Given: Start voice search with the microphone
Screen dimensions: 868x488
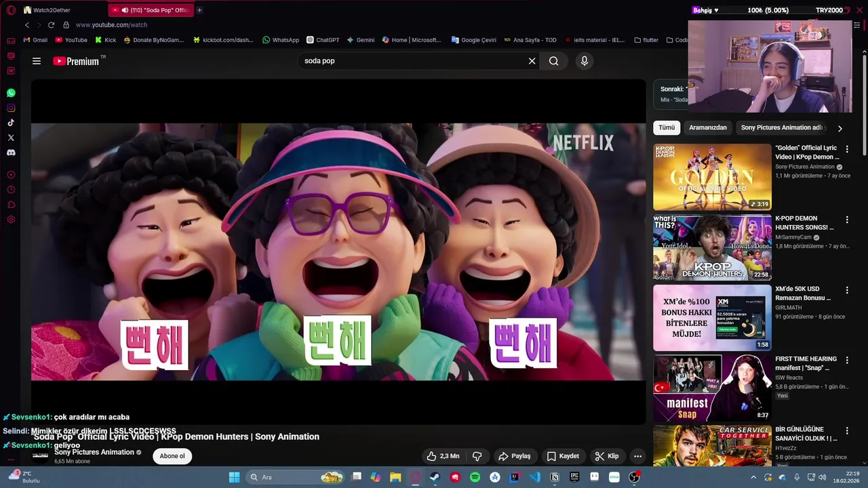Looking at the screenshot, I should click(585, 61).
